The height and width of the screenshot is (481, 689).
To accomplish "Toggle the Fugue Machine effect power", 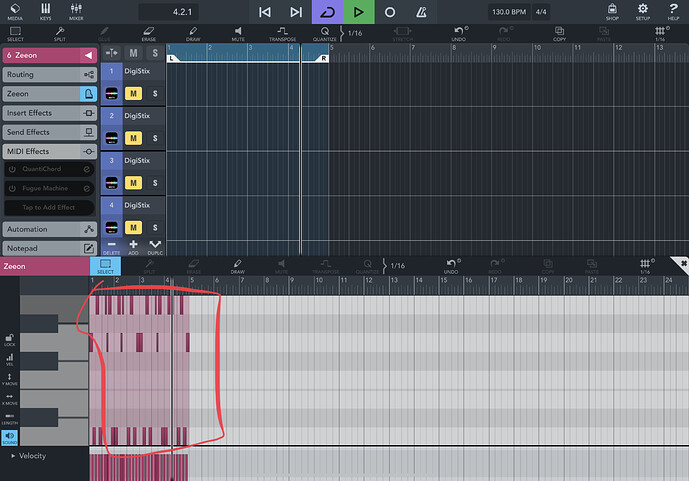I will tap(12, 188).
